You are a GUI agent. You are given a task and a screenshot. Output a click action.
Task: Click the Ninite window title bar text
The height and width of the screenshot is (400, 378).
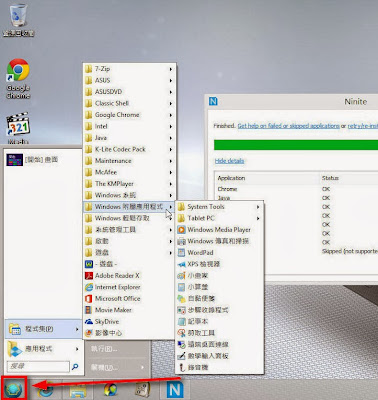point(355,102)
